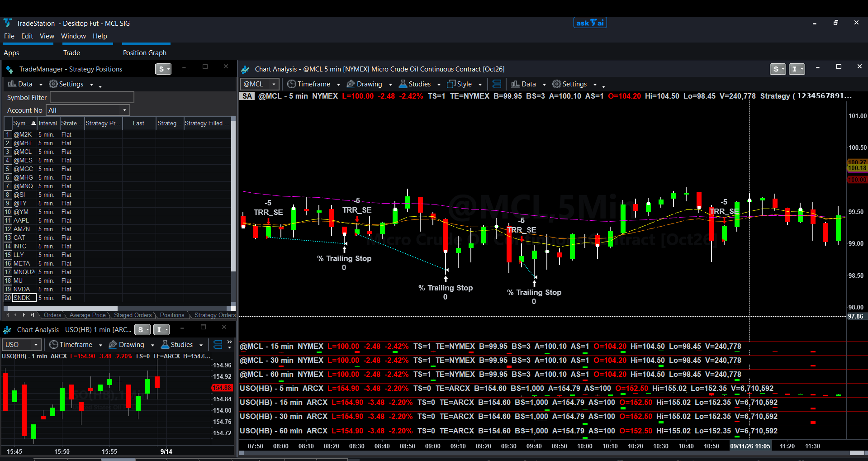Toggle the I interval link on the USO chart
Viewport: 868px width, 461px height.
click(x=161, y=330)
